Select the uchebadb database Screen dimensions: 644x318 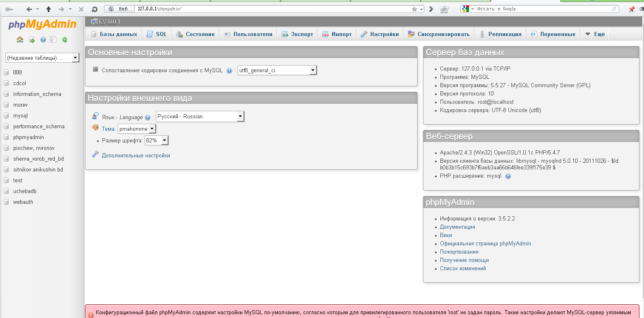coord(24,191)
